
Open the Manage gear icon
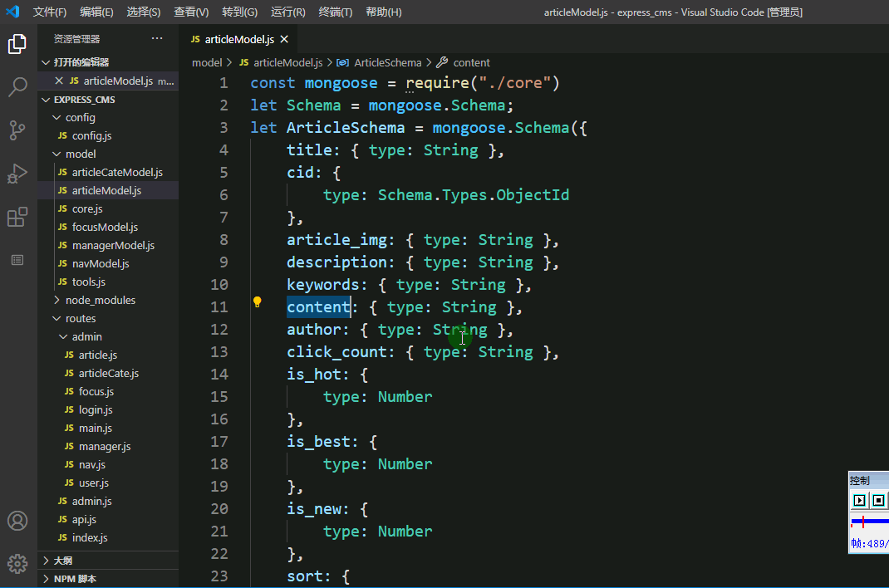(17, 564)
